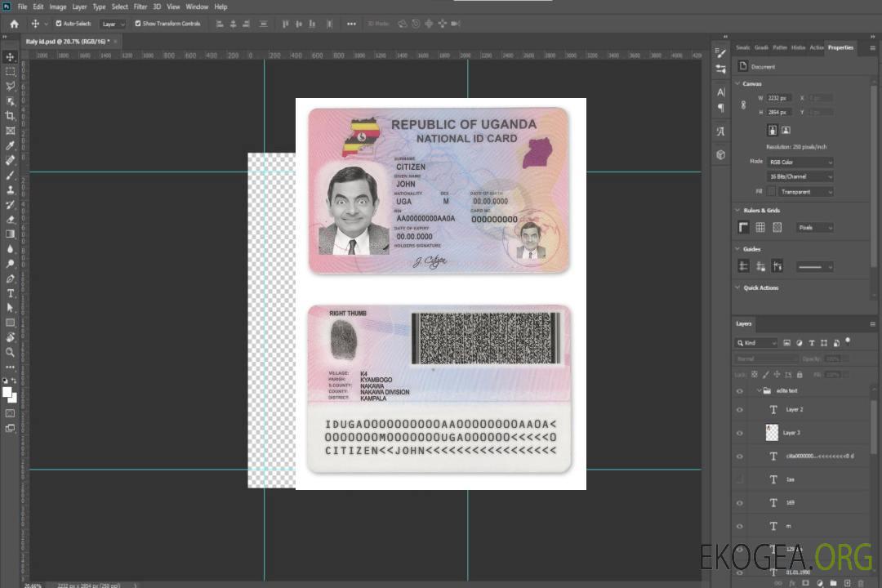Switch to the Actions panel tab

[816, 47]
